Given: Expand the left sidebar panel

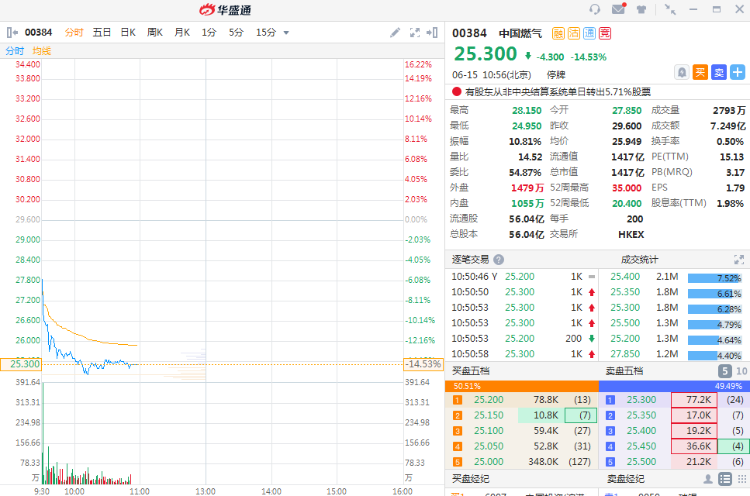Looking at the screenshot, I should point(12,32).
